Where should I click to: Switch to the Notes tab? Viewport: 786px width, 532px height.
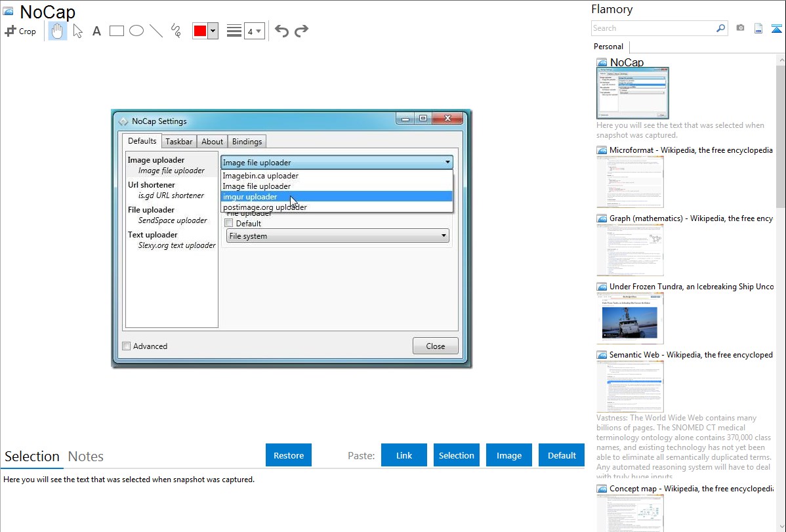(86, 457)
